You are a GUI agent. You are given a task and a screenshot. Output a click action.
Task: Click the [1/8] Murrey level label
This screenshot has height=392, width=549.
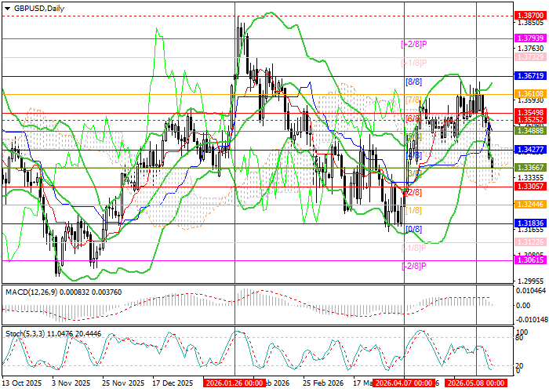[x=413, y=210]
